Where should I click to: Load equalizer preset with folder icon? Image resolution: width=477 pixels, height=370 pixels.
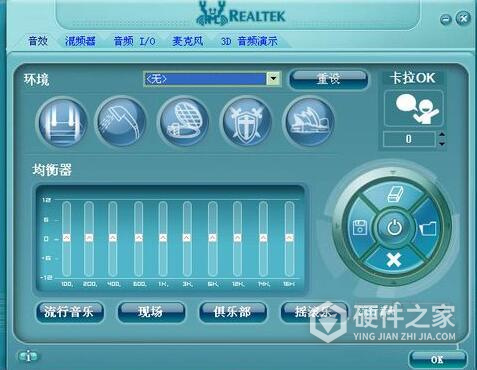pyautogui.click(x=428, y=228)
